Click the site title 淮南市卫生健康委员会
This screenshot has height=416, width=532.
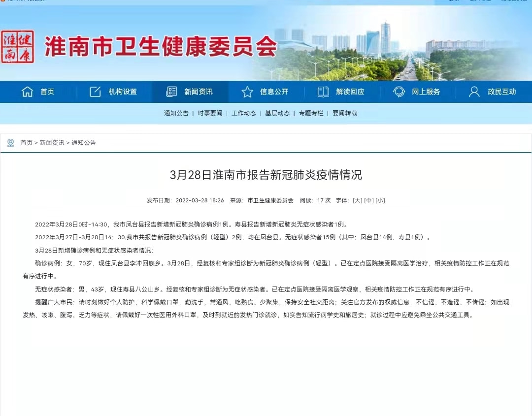pyautogui.click(x=161, y=47)
